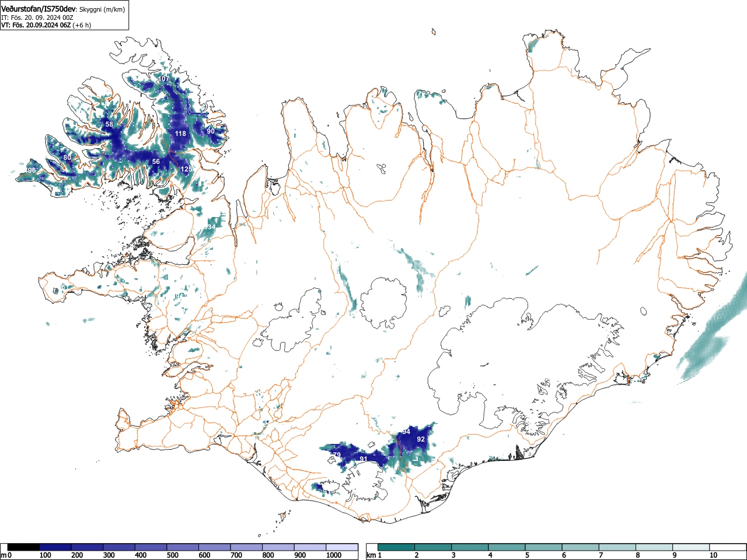Click the '3' tick label in the km legend
This screenshot has width=747, height=560.
click(453, 555)
